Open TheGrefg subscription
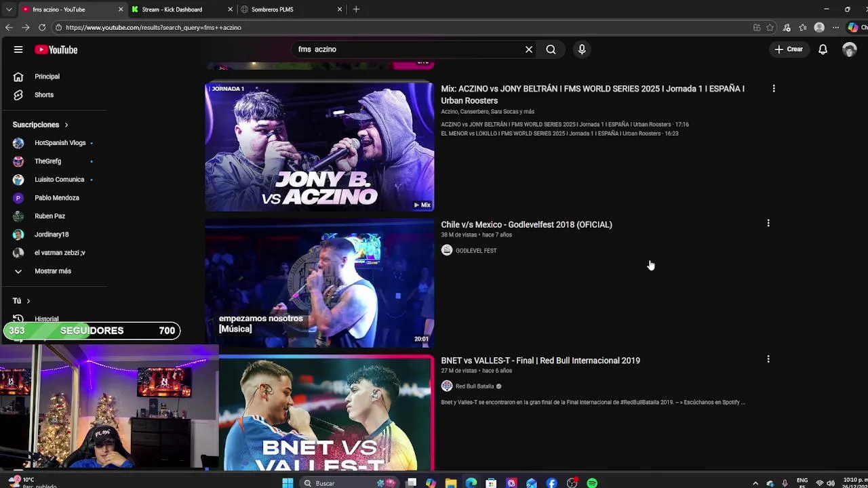868x488 pixels. click(48, 161)
